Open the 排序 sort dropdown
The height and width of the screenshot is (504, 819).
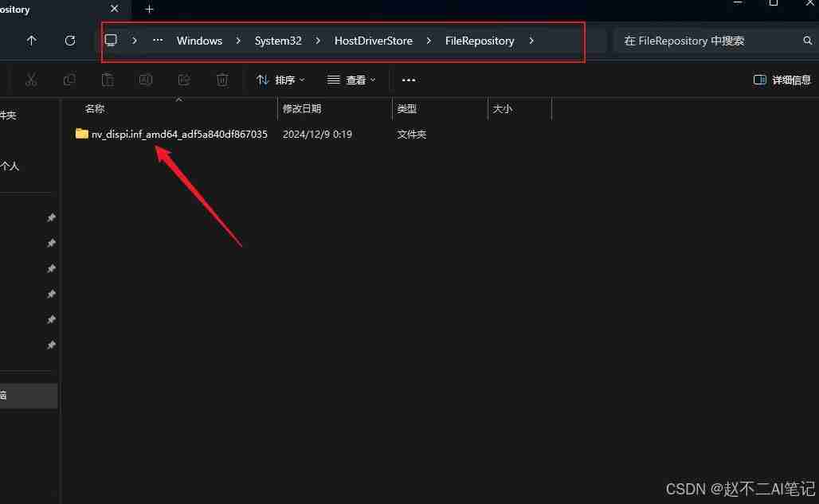[x=280, y=80]
